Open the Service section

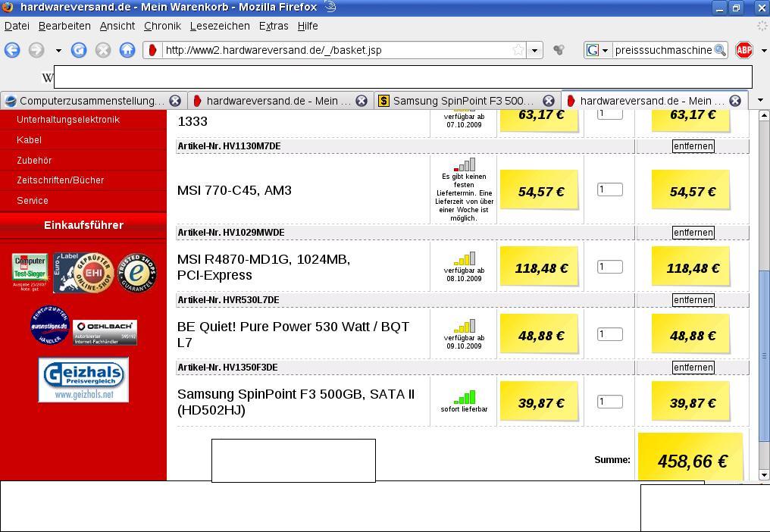(x=33, y=200)
